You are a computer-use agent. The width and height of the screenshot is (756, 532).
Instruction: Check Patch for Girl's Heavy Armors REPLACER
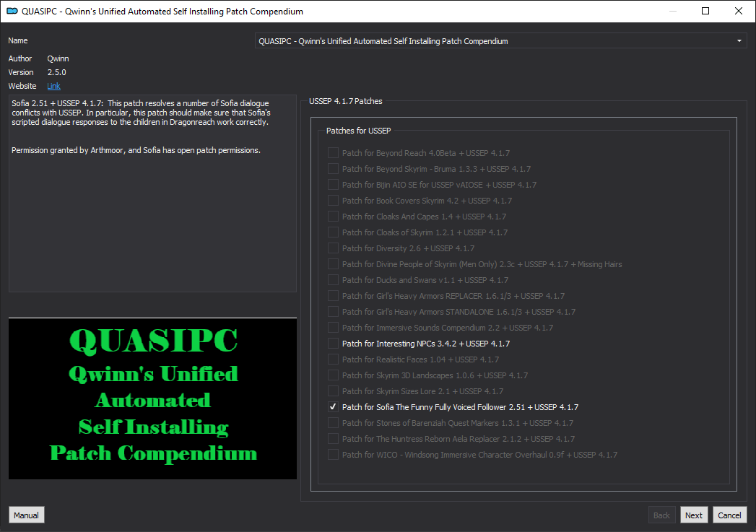coord(333,296)
